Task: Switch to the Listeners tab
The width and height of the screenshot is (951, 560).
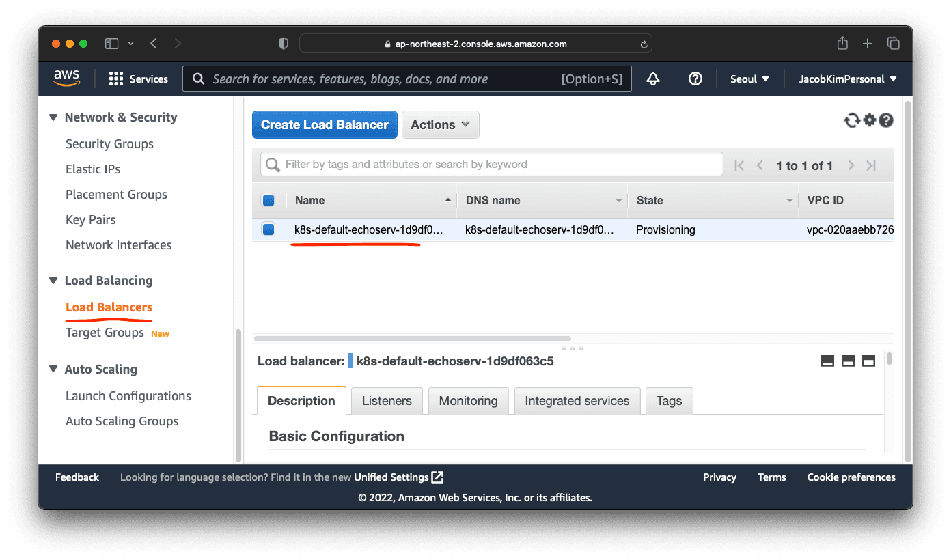Action: [387, 401]
